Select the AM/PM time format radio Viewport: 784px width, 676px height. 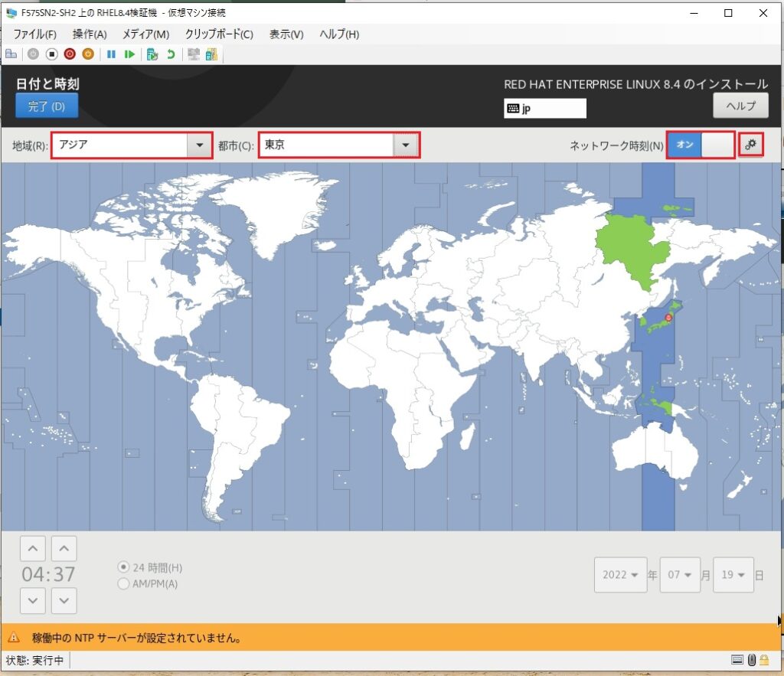click(x=123, y=583)
